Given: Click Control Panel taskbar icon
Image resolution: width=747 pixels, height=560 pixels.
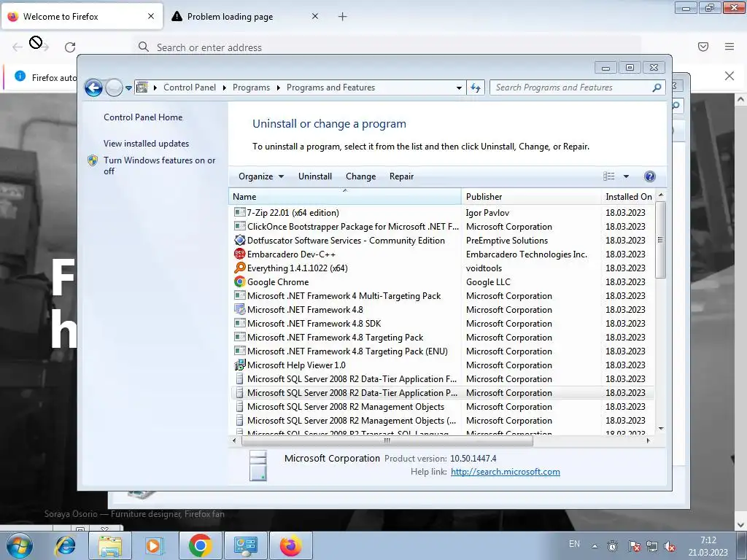Looking at the screenshot, I should [x=246, y=545].
